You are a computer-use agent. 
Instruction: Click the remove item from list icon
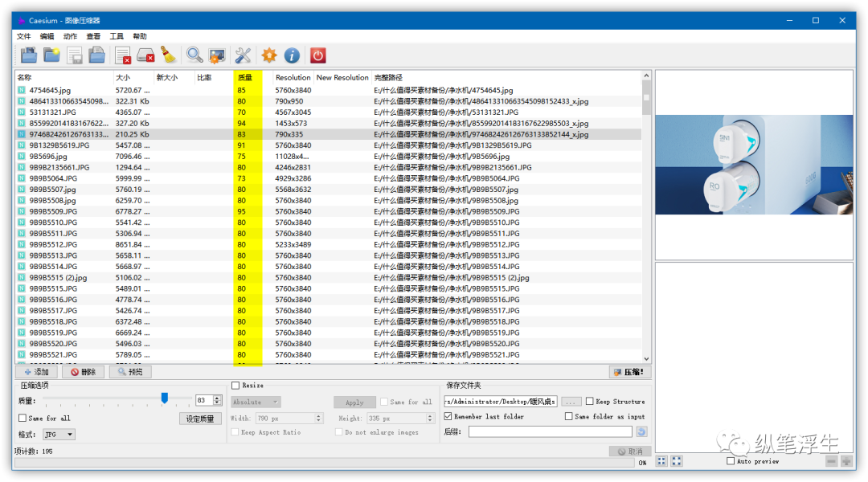123,55
